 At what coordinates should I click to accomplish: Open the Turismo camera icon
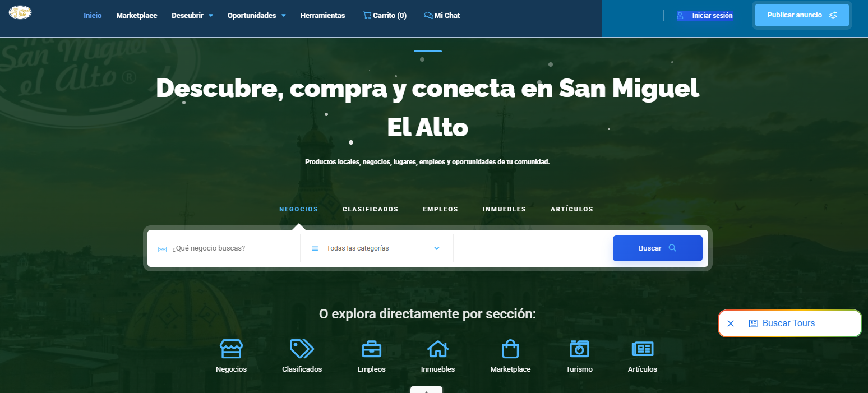579,349
